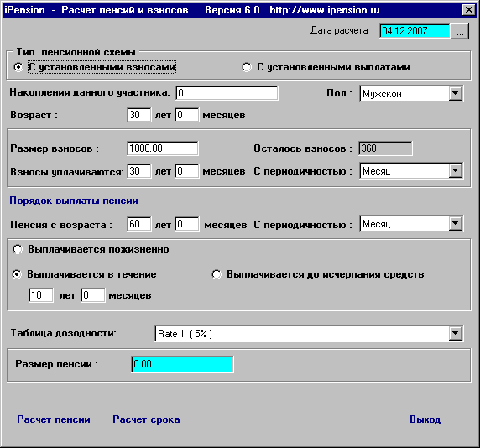Open the date picker ellipsis button
This screenshot has height=448, width=480.
coord(460,32)
